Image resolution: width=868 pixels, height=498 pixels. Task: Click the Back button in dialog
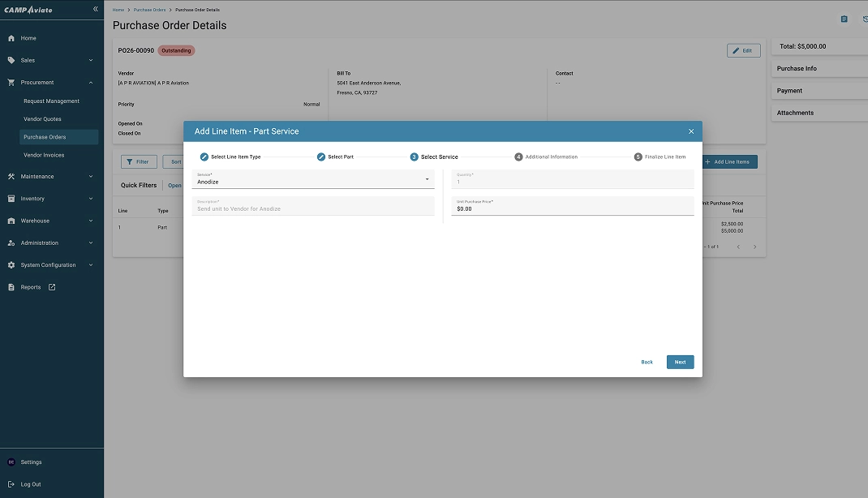pyautogui.click(x=647, y=362)
